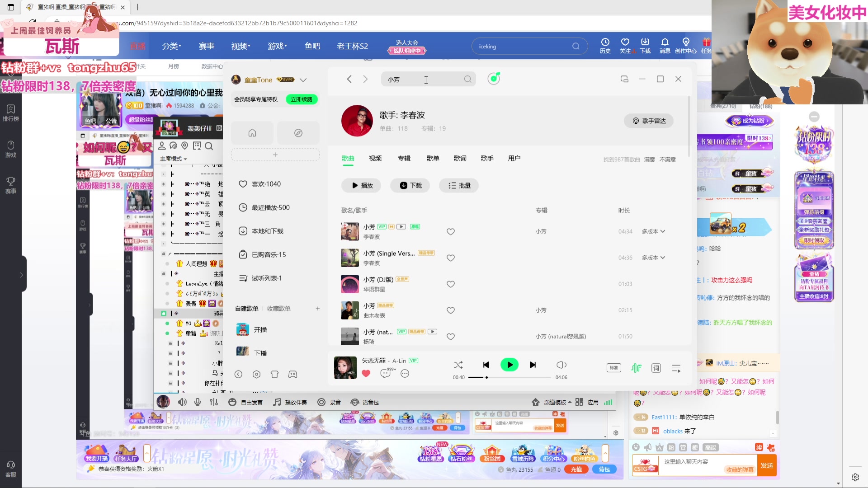Open 应用 grid in voice chat toolbar
This screenshot has height=488, width=868.
[587, 402]
